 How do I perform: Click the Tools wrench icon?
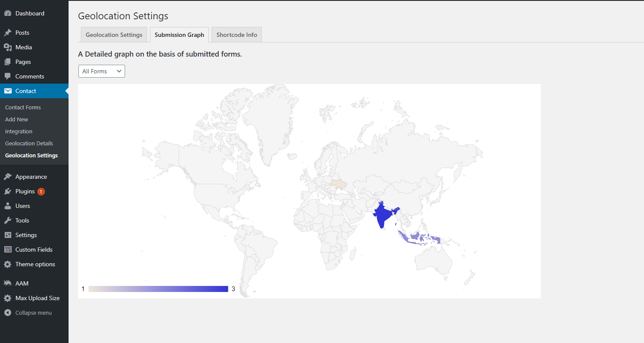(x=8, y=221)
